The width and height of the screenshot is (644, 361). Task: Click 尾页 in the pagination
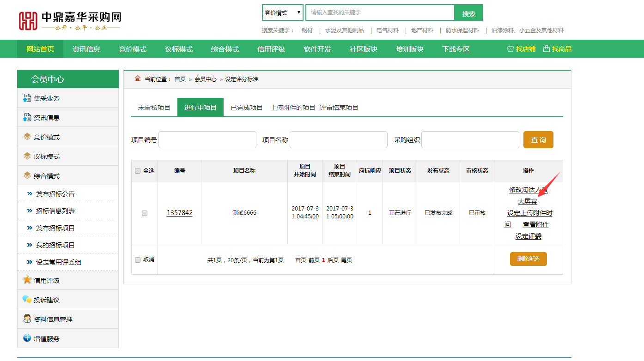tap(346, 260)
